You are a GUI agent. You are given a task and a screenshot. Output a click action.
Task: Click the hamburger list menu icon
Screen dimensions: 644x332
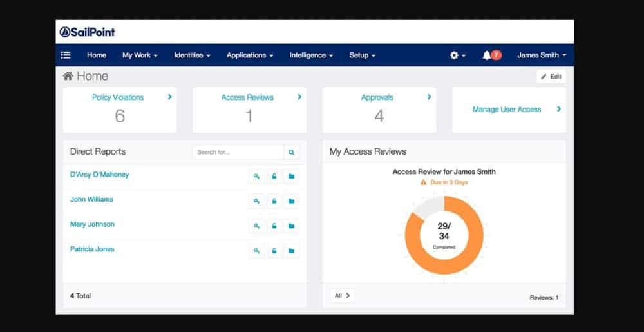tap(66, 55)
